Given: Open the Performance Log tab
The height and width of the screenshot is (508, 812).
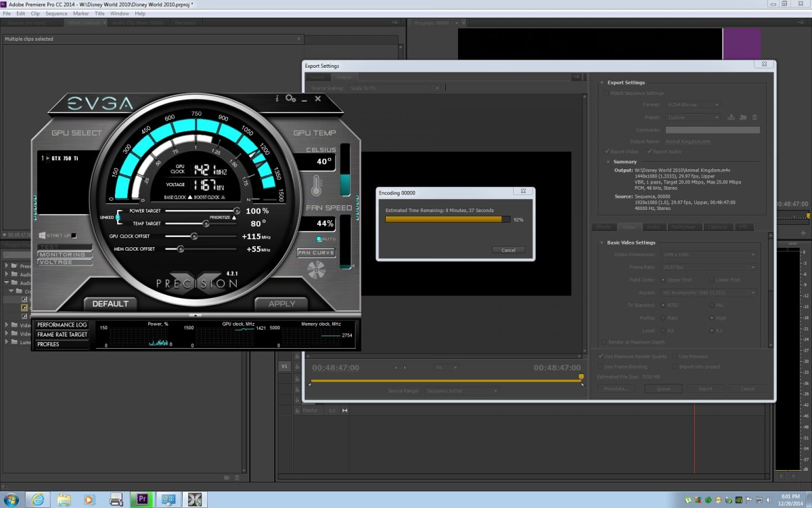Looking at the screenshot, I should click(62, 325).
